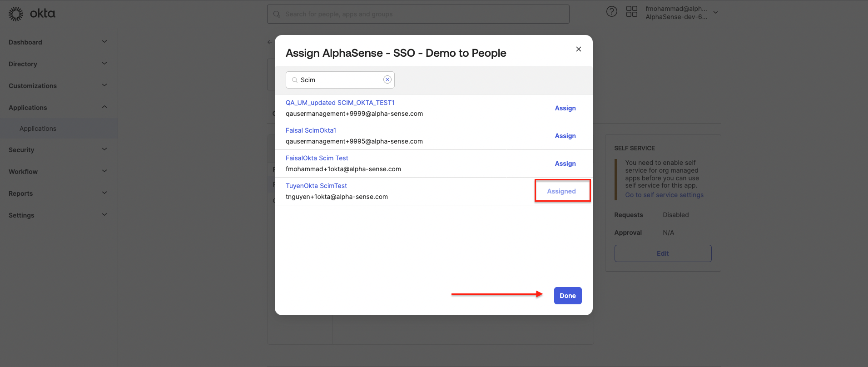The height and width of the screenshot is (367, 868).
Task: Open the help question mark icon
Action: pos(612,11)
